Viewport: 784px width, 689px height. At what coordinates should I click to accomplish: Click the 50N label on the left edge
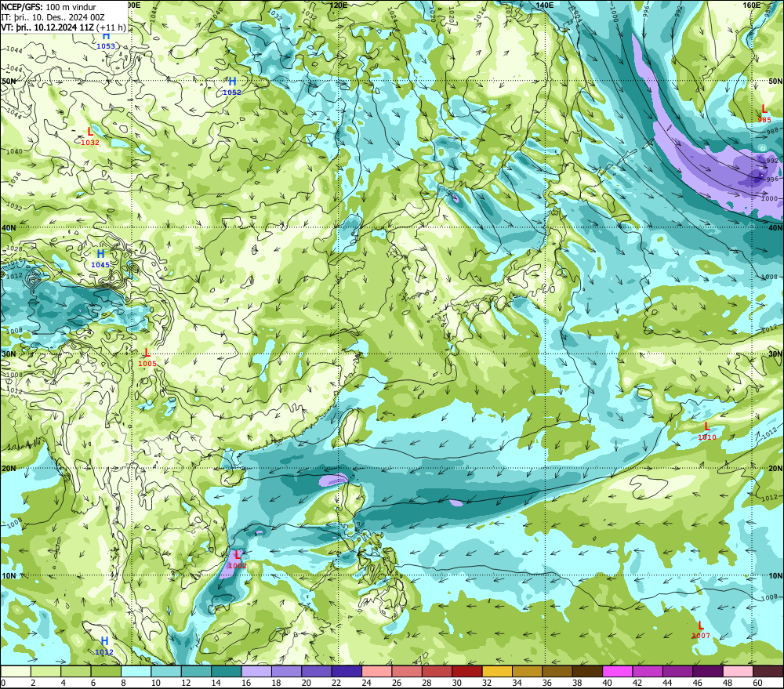[x=9, y=81]
